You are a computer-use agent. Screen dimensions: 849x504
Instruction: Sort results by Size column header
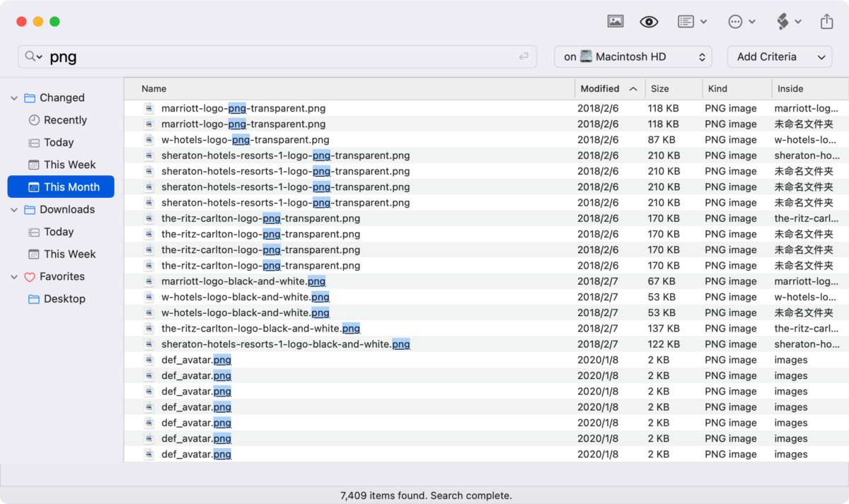point(659,88)
